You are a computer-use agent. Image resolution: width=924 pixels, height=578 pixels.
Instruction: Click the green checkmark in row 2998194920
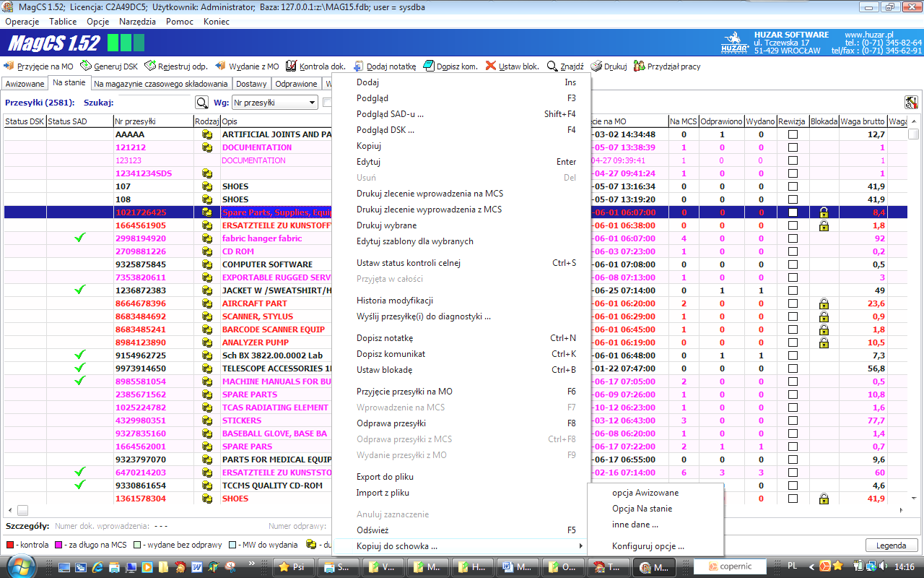80,238
